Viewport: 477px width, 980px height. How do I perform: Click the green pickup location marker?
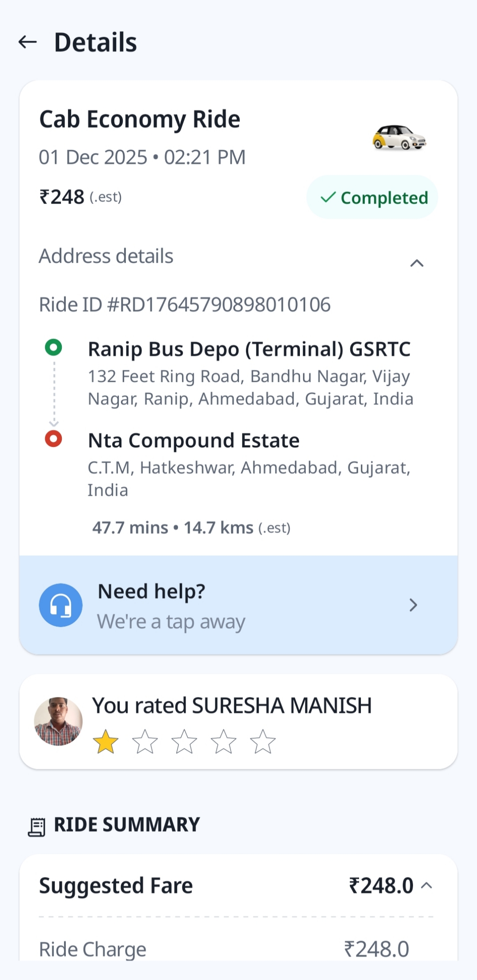pos(53,347)
